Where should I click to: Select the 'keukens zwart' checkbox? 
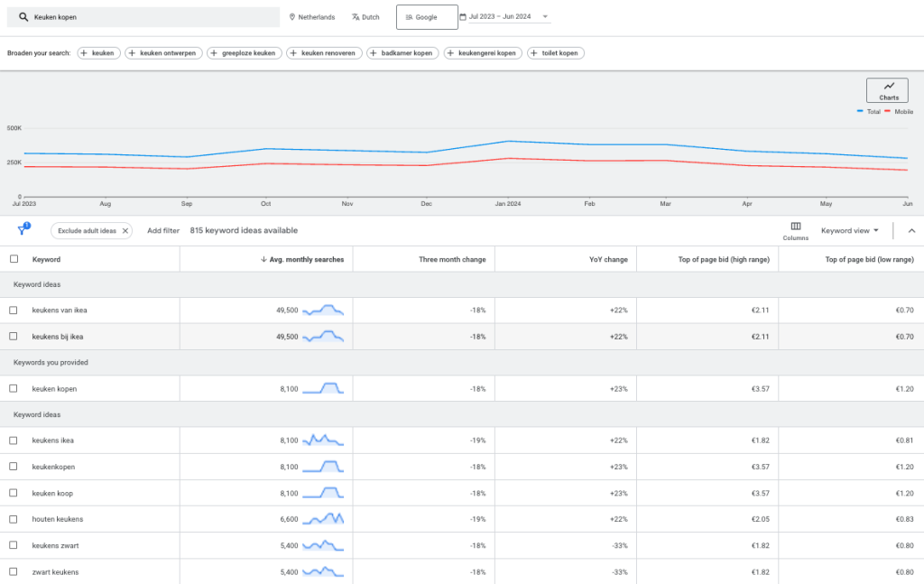[x=14, y=545]
